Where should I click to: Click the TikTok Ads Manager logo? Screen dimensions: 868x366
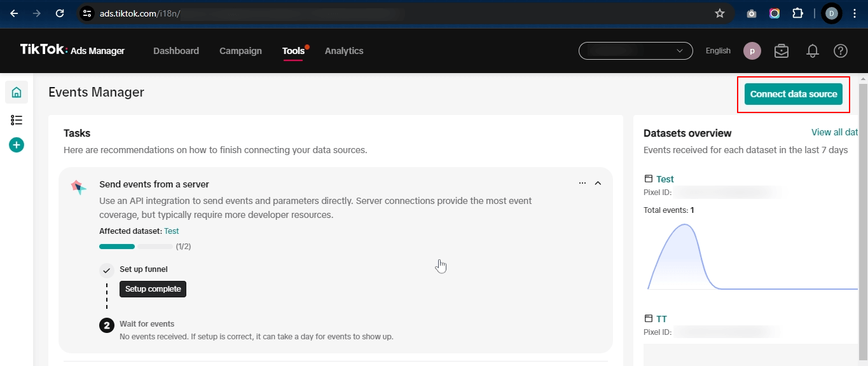(72, 50)
